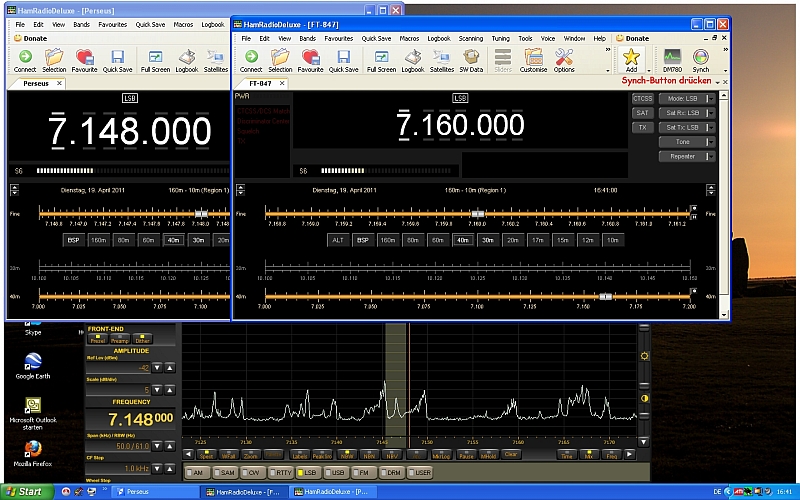Open Sat Tx: LSB dropdown

pos(687,127)
